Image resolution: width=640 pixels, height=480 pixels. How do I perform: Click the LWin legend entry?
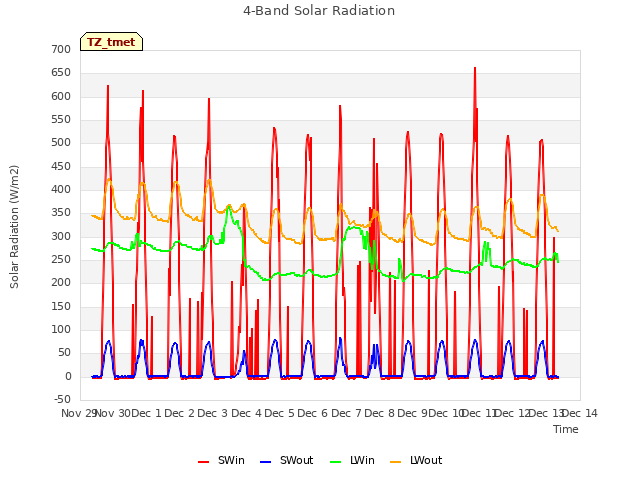tap(352, 460)
